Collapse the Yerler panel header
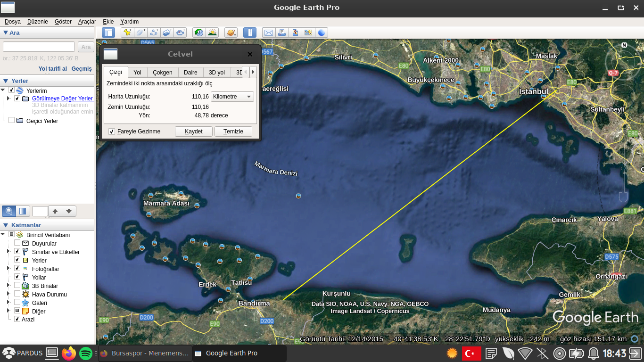 tap(6, 81)
